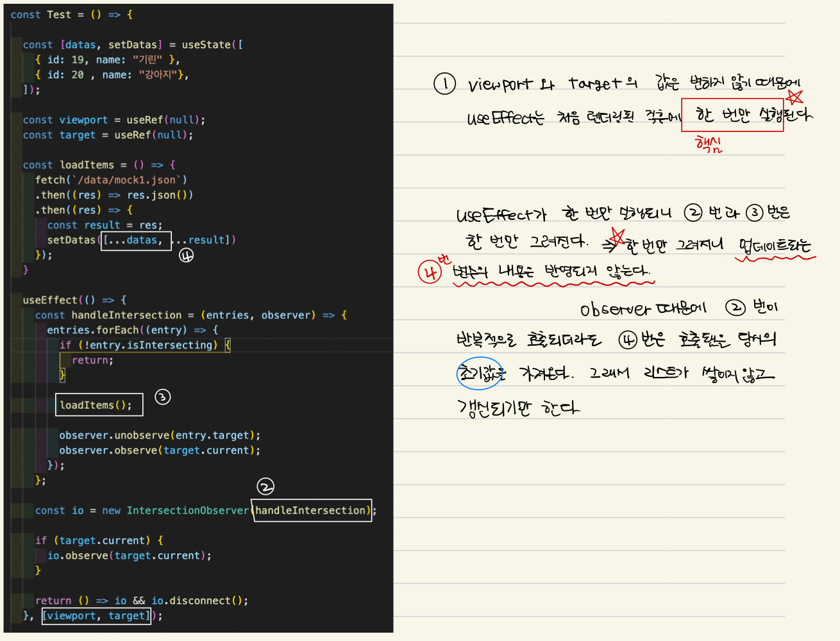This screenshot has width=840, height=641.
Task: Select the useState call in the datas declaration
Action: click(212, 45)
